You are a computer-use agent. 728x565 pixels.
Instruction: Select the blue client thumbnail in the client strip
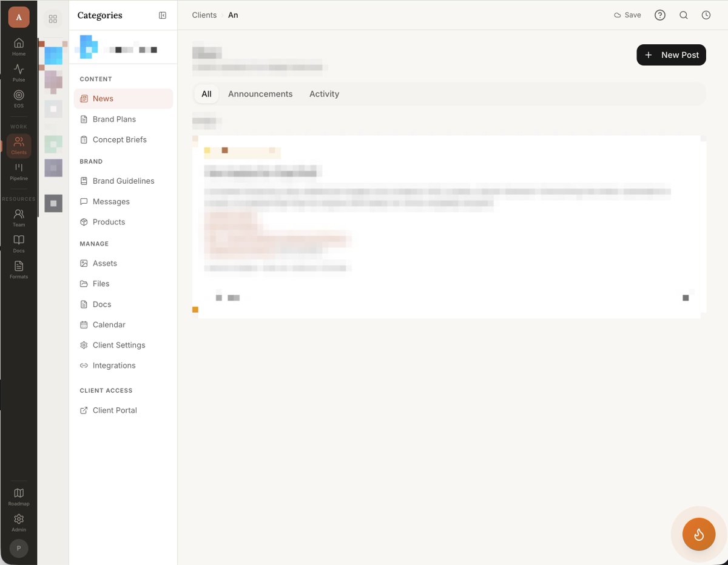[53, 56]
